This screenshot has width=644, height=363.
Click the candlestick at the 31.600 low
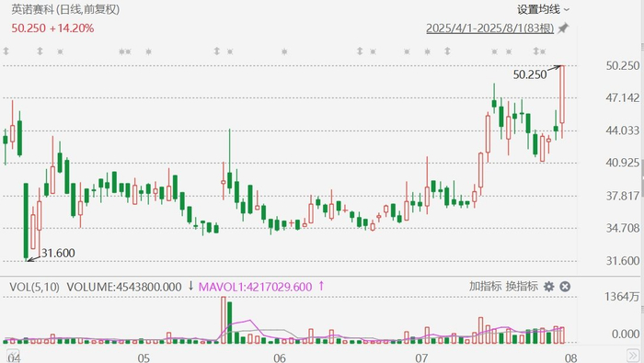tap(27, 221)
